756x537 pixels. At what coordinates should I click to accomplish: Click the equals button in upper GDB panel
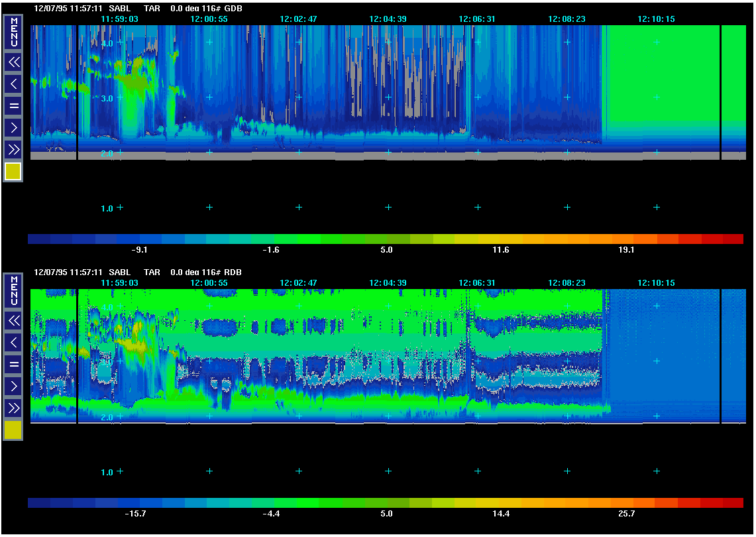coord(13,105)
